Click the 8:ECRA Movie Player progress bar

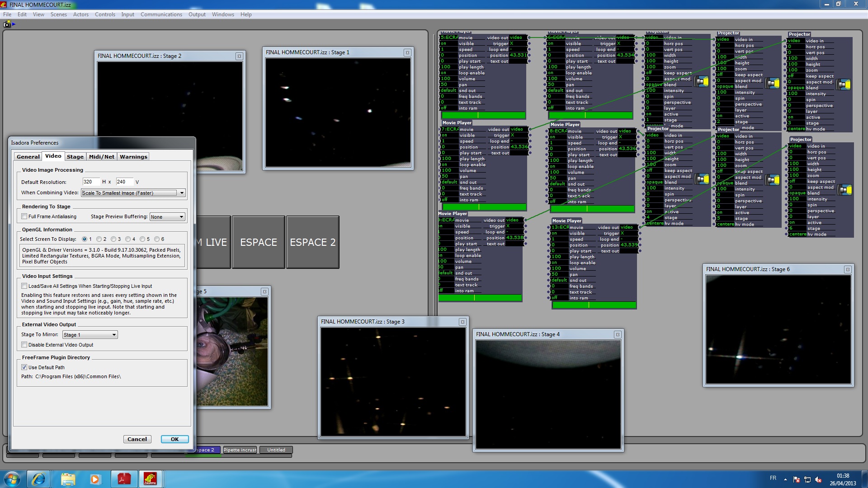pos(592,209)
